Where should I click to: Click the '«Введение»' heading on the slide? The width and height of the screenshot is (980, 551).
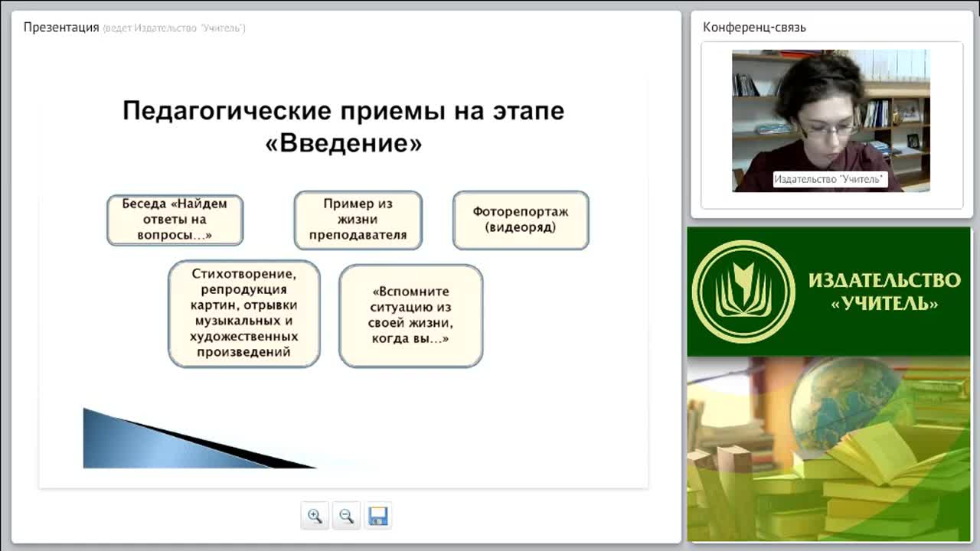click(343, 143)
